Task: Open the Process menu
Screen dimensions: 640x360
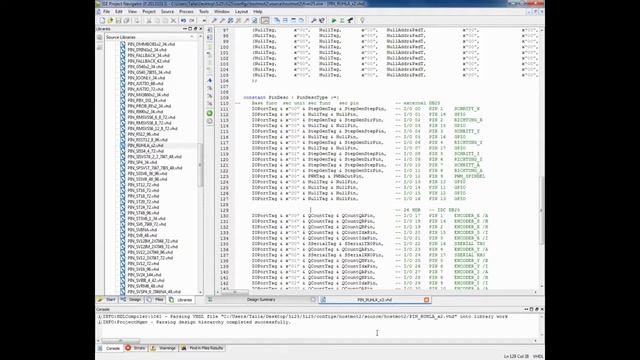Action: point(186,12)
